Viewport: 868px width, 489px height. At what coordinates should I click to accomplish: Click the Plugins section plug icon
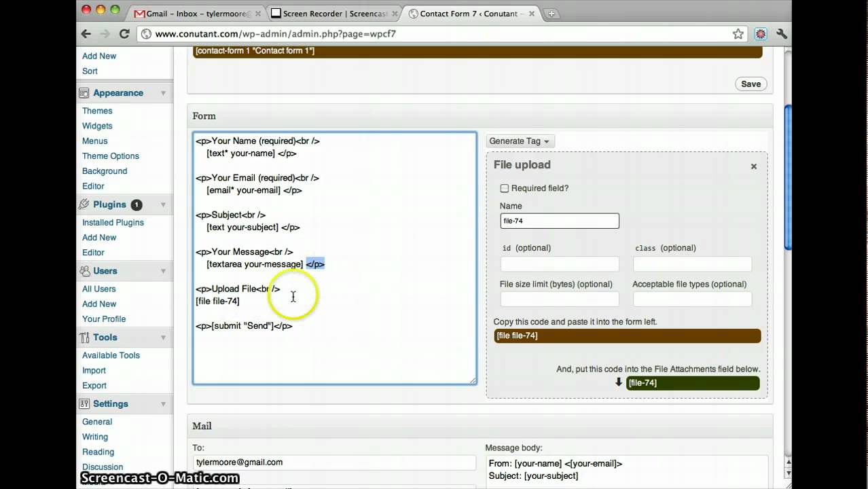click(84, 204)
